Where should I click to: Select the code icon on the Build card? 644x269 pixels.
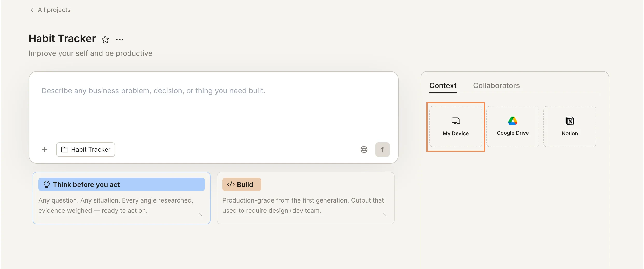[x=230, y=184]
